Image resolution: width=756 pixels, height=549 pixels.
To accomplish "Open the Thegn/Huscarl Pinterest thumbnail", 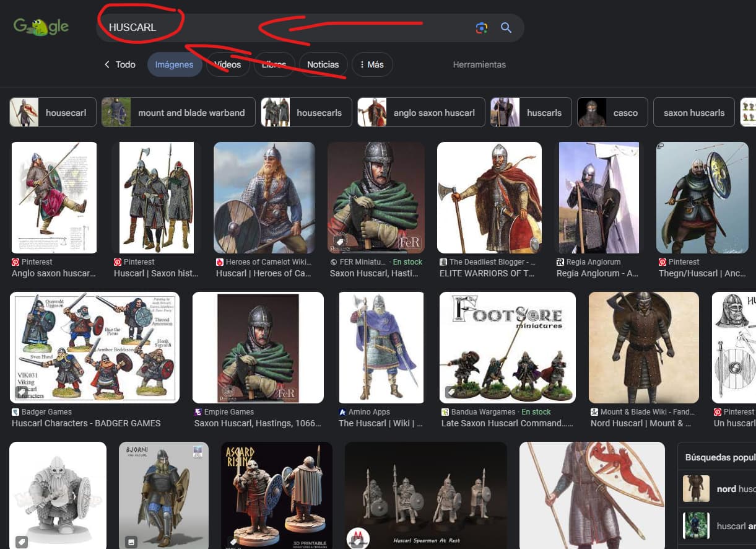I will tap(702, 198).
